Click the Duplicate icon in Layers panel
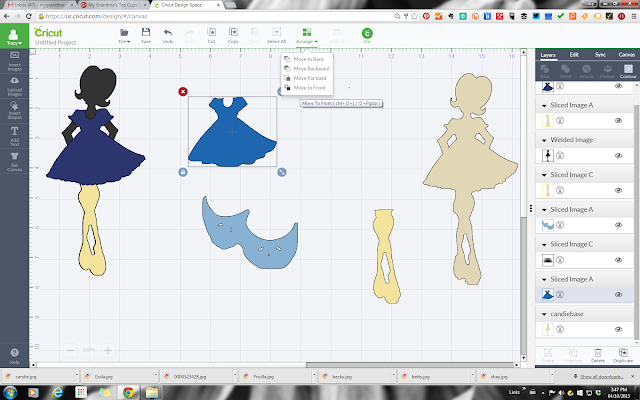This screenshot has width=640, height=400. [x=623, y=355]
